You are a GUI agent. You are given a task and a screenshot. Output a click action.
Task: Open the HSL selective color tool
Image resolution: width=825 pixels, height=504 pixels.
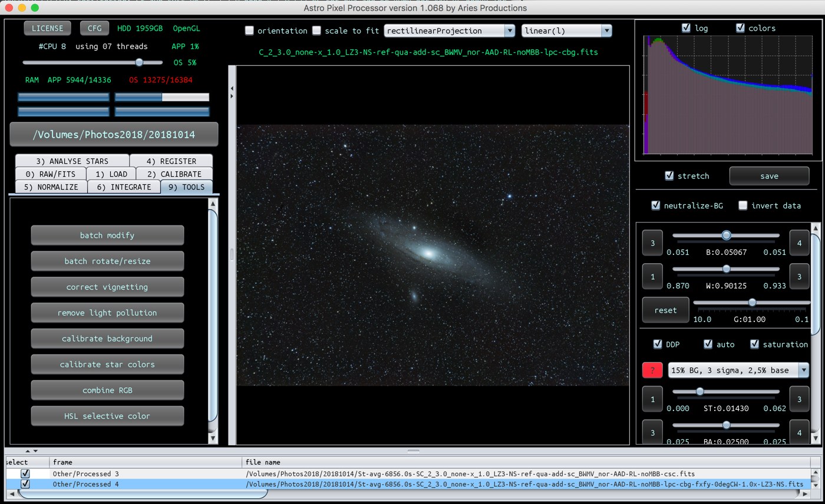tap(107, 416)
